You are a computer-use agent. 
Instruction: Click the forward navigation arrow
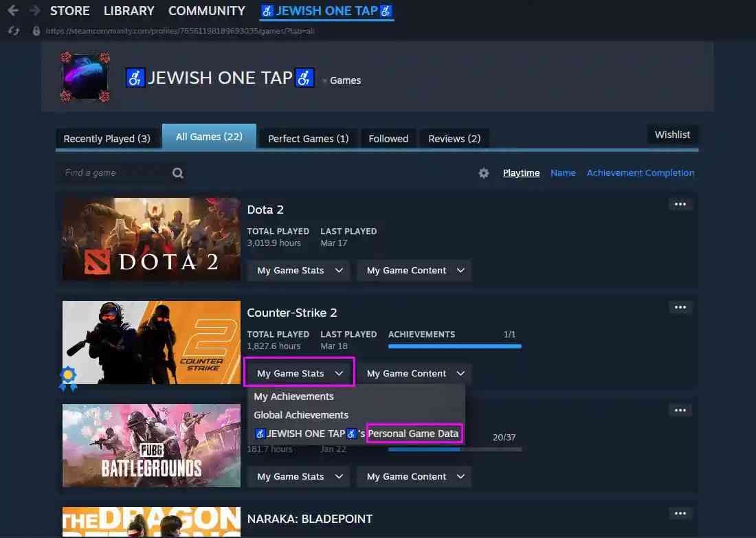[34, 11]
